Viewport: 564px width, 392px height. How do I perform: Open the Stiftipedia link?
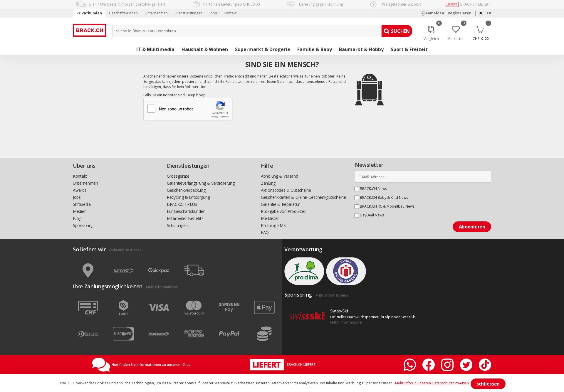(x=82, y=204)
